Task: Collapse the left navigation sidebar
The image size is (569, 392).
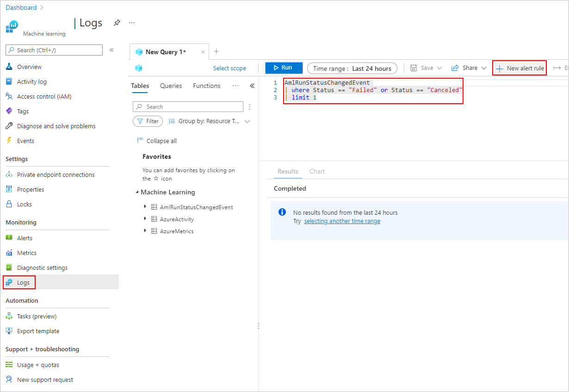Action: coord(111,50)
